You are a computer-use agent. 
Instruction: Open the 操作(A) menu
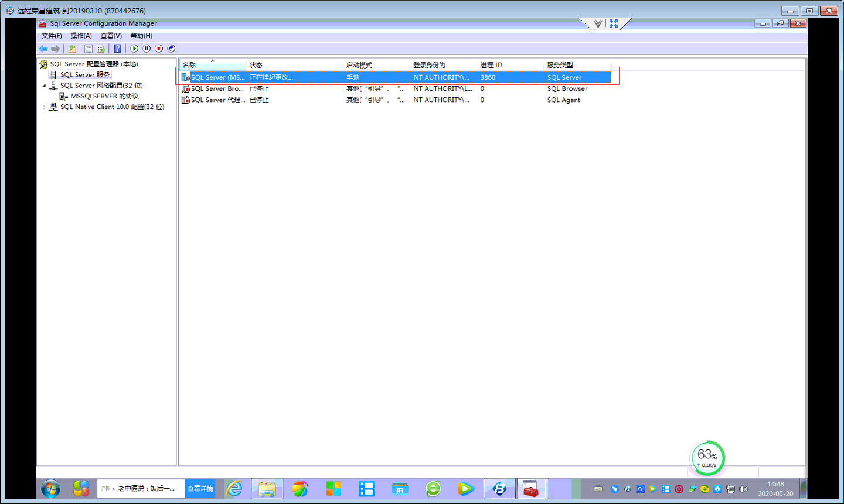coord(81,36)
